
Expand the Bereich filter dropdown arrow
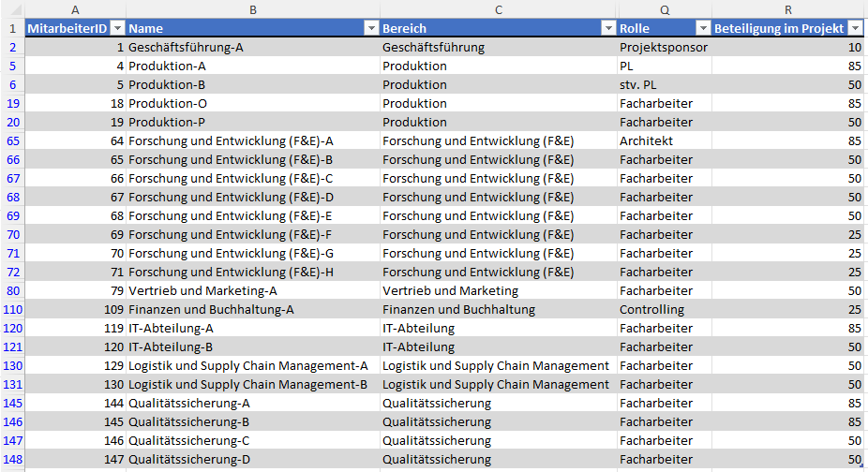pos(607,28)
